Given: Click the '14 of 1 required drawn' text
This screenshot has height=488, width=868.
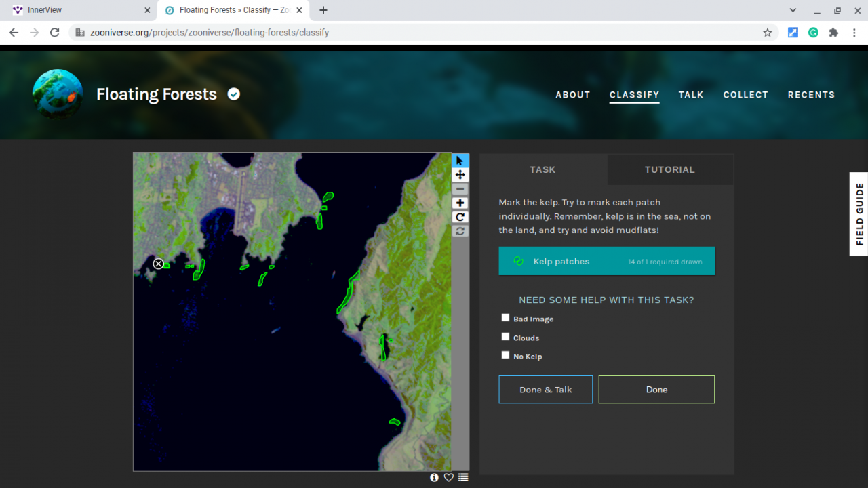Looking at the screenshot, I should click(665, 262).
